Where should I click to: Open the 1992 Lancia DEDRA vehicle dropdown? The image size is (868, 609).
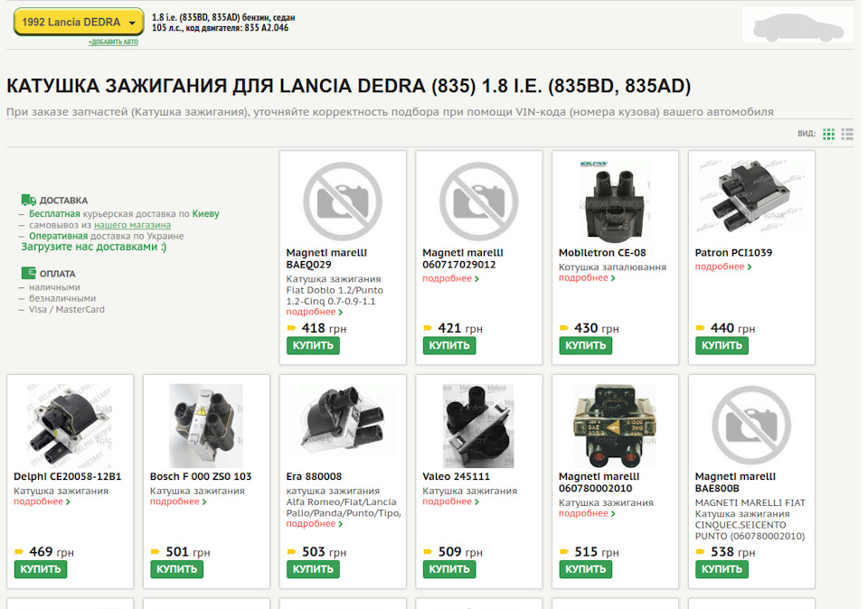[x=79, y=22]
